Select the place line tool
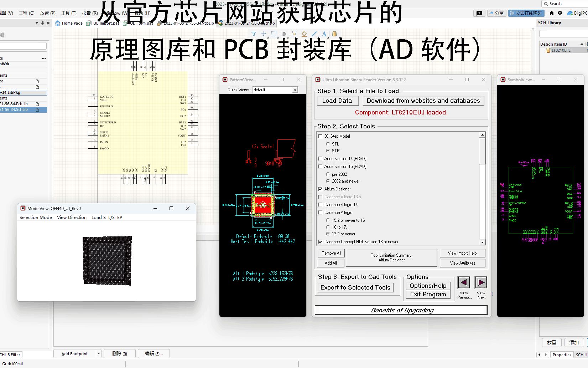The image size is (588, 368). (314, 34)
